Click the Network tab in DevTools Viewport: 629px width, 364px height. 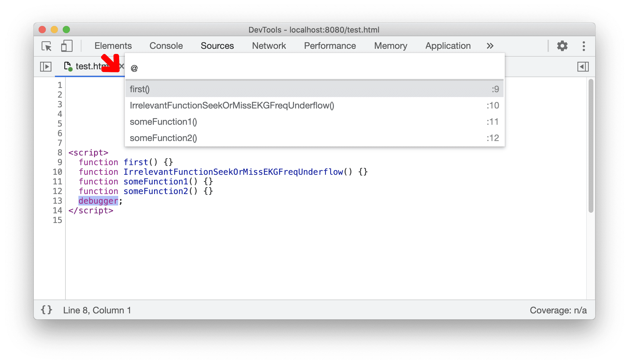tap(268, 45)
